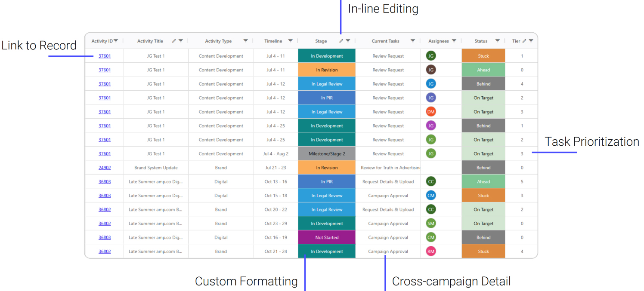The image size is (644, 291).
Task: Open the Status column filter menu
Action: (x=497, y=41)
